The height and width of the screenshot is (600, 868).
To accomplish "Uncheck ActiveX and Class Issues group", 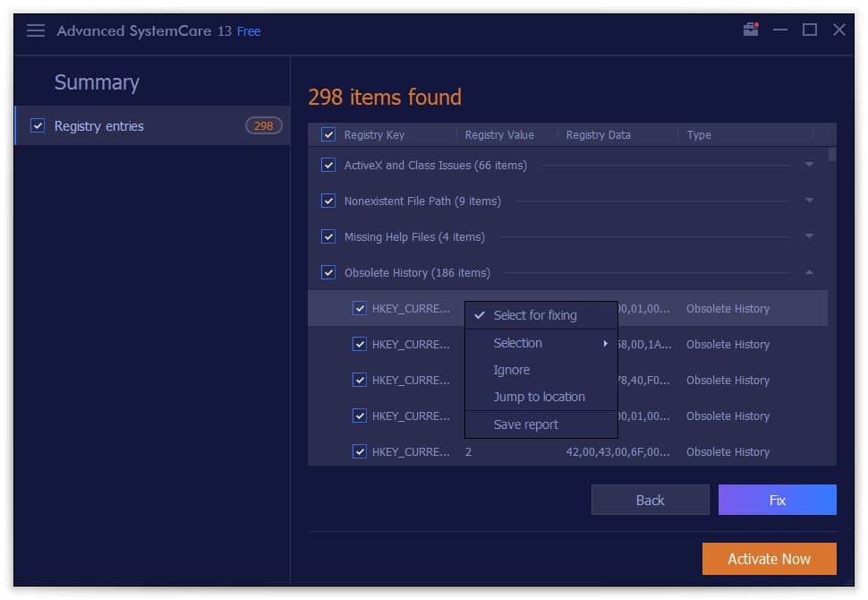I will pyautogui.click(x=328, y=165).
